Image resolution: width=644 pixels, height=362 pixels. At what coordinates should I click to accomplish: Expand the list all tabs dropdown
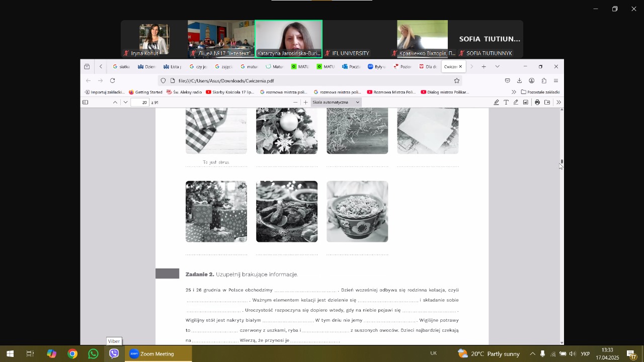[498, 66]
